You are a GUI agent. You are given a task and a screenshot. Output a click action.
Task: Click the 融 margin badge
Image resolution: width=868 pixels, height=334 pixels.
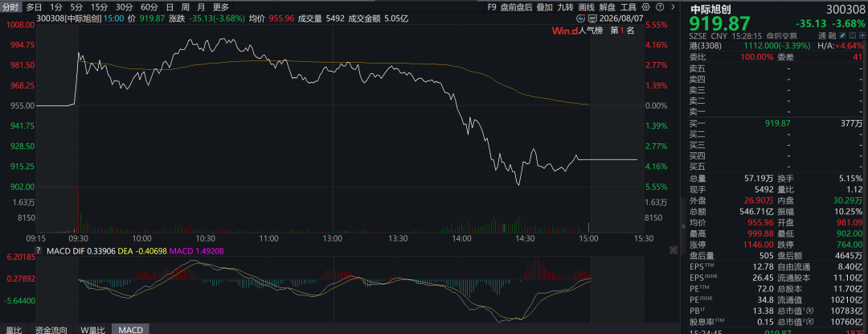pyautogui.click(x=833, y=35)
